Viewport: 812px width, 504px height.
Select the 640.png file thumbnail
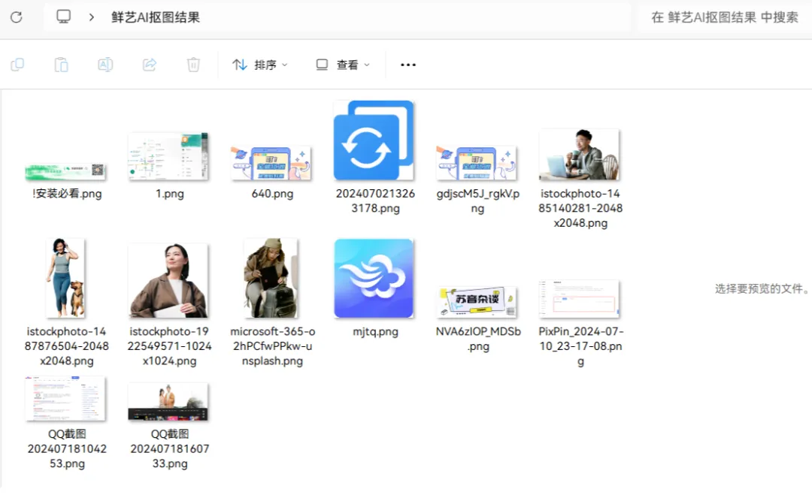click(x=271, y=163)
